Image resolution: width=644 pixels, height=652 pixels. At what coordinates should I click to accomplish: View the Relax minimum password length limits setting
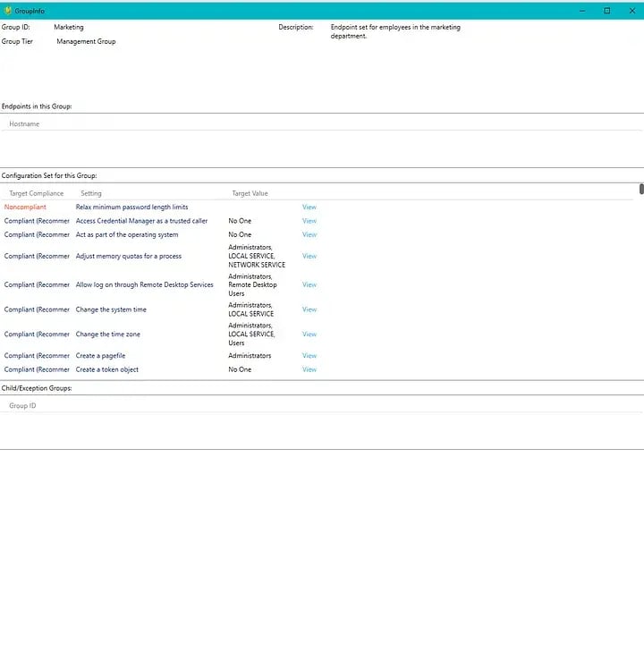[309, 207]
